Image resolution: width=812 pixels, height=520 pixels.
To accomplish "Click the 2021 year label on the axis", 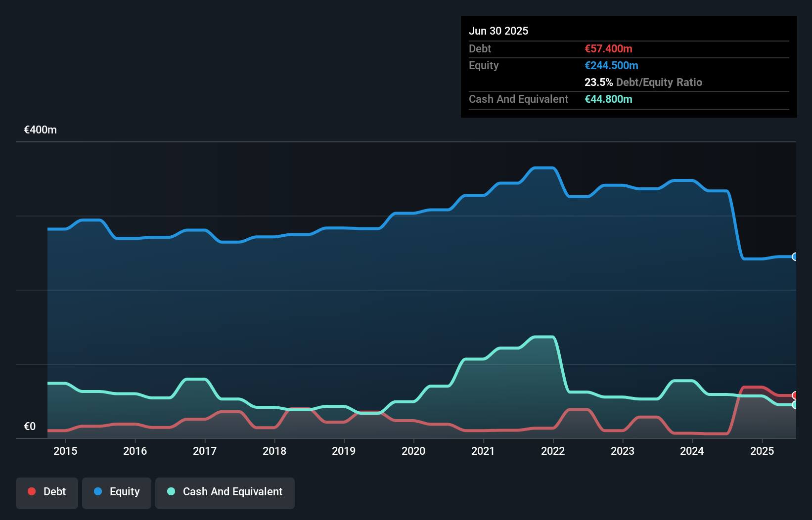I will [484, 451].
